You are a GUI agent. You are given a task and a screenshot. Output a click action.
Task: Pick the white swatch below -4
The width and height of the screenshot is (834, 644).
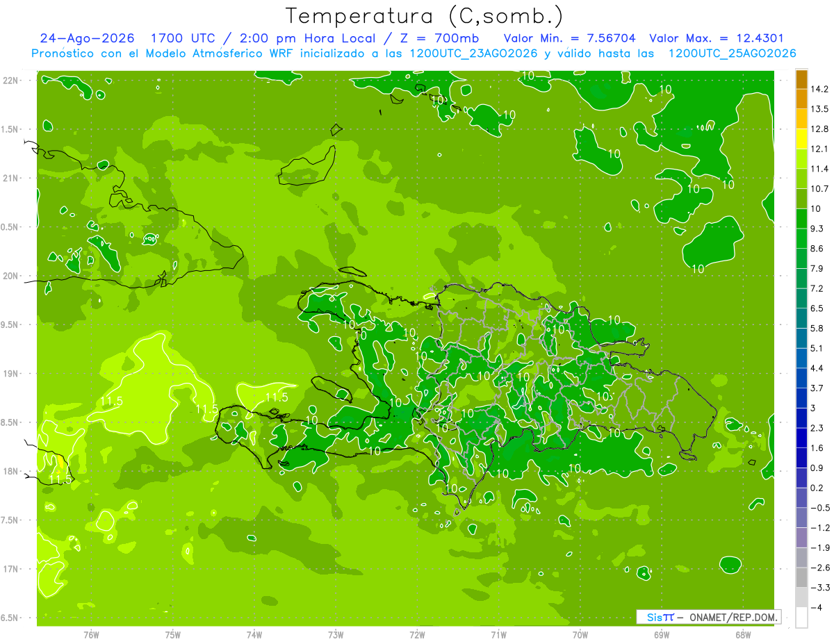801,617
